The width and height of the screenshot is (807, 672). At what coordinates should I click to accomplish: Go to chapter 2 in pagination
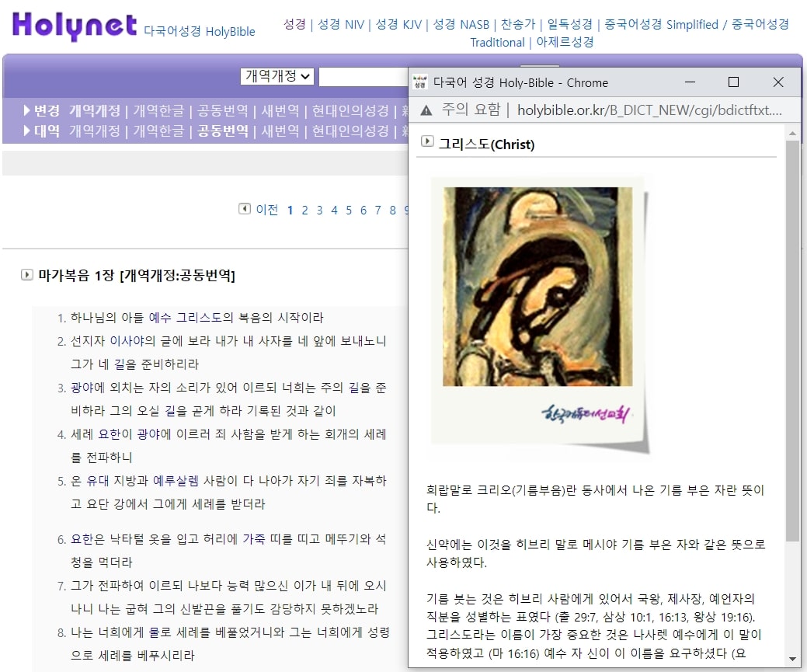coord(304,210)
